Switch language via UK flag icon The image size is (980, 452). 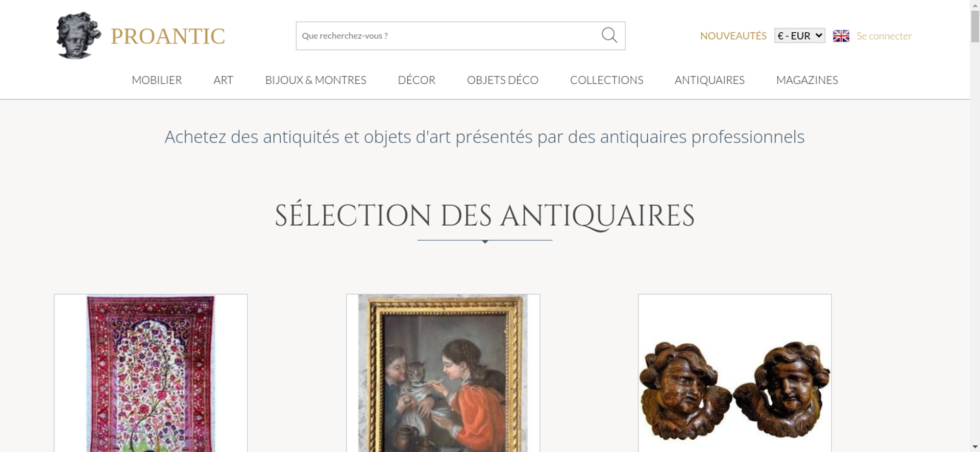pyautogui.click(x=841, y=36)
